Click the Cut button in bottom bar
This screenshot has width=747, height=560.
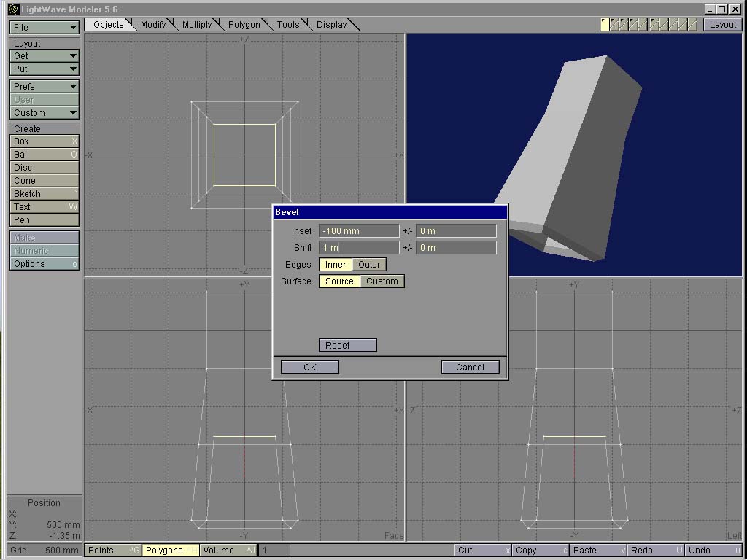click(x=483, y=551)
